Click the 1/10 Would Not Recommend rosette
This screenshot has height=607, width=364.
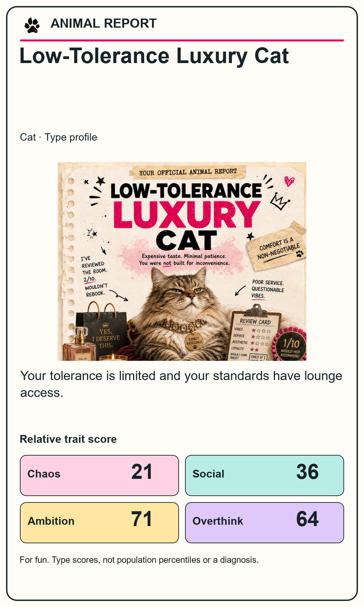click(290, 345)
